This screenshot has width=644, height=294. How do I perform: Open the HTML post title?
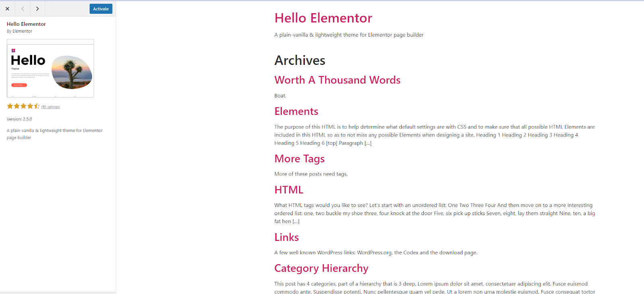coord(289,190)
